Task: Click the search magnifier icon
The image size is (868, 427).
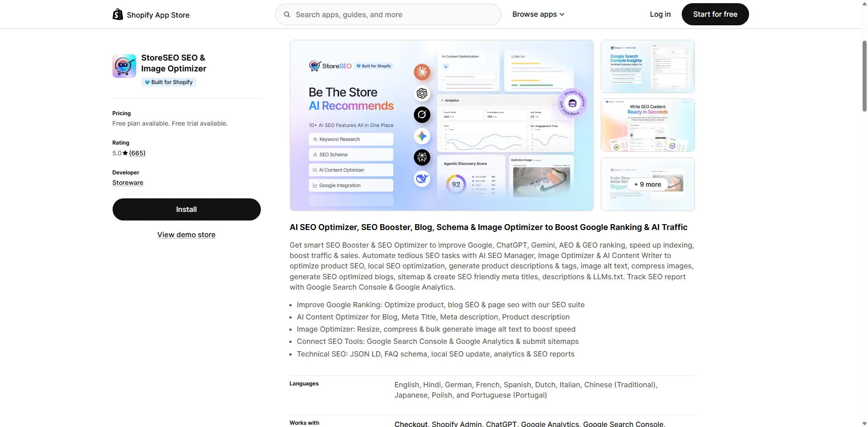Action: point(287,14)
